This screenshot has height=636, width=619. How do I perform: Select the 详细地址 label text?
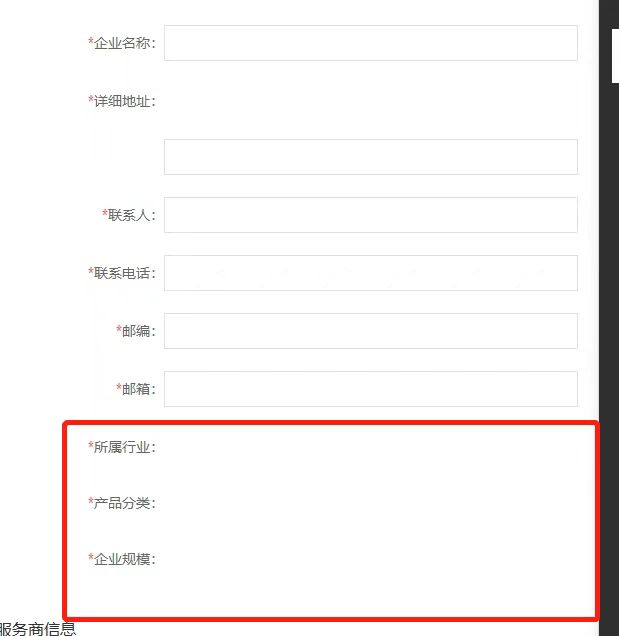click(x=122, y=101)
